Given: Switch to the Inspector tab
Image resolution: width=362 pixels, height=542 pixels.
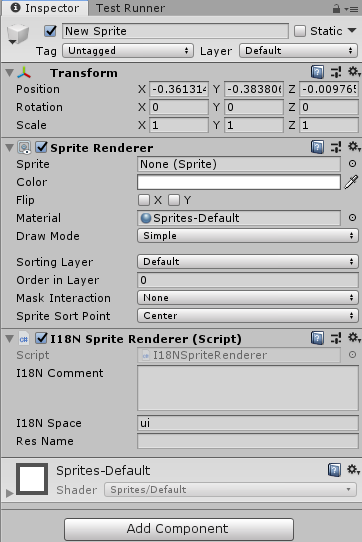Looking at the screenshot, I should (45, 8).
